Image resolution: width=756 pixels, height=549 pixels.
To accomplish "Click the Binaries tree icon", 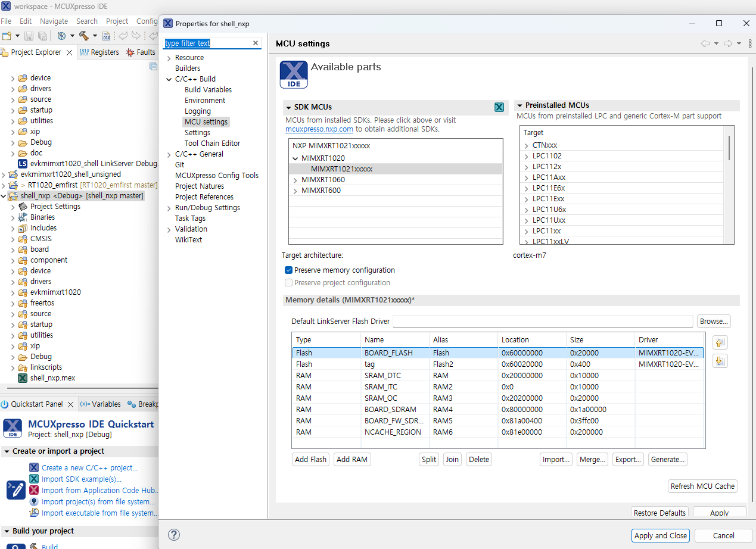I will point(23,217).
